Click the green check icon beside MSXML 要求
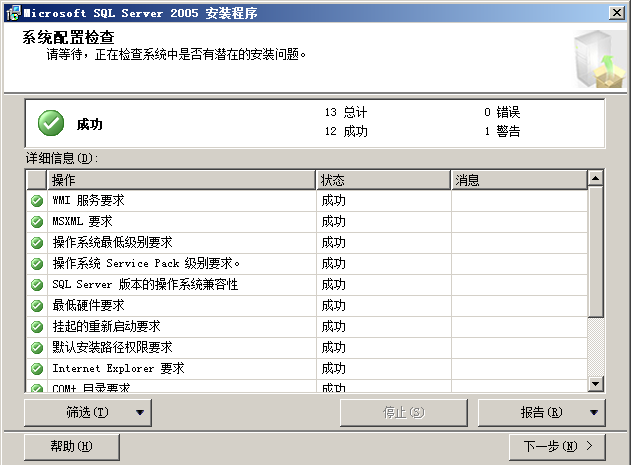Image resolution: width=631 pixels, height=465 pixels. [x=37, y=221]
